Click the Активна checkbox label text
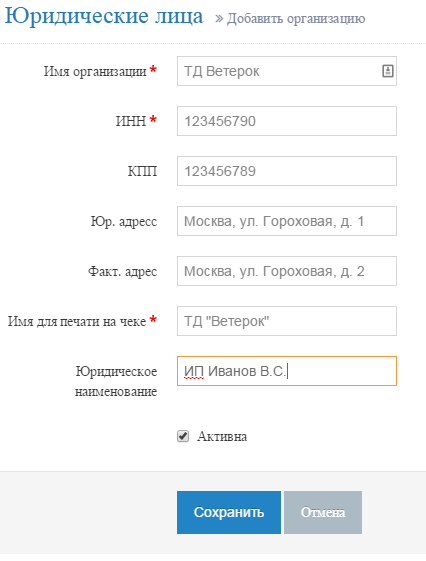Screen dimensions: 426x561 tap(222, 436)
